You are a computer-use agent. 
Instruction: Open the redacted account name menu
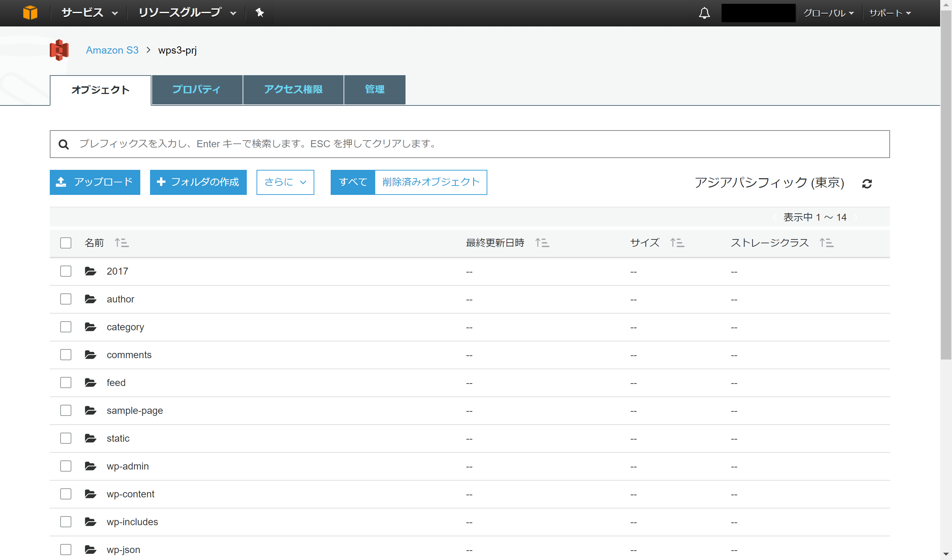(758, 13)
